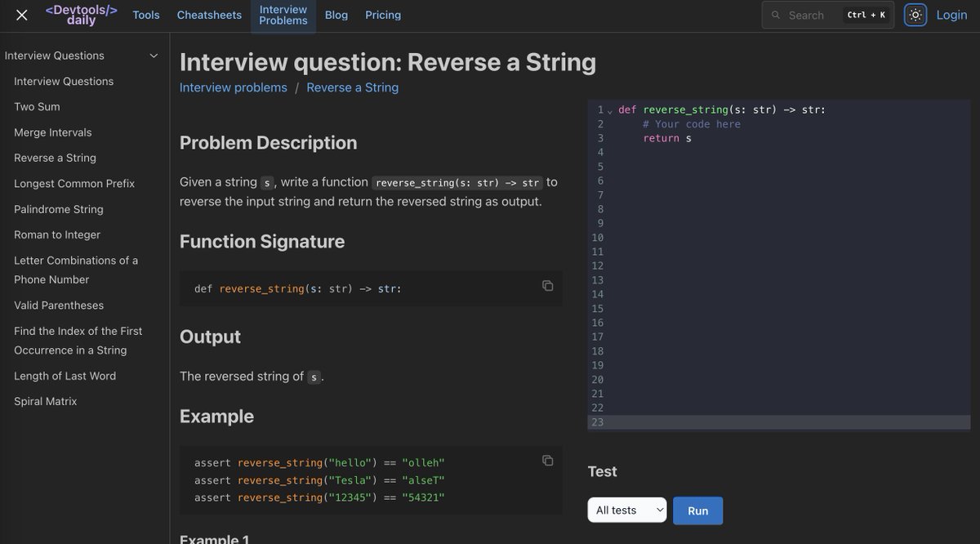The height and width of the screenshot is (544, 980).
Task: Open Letter Combinations of a Phone Number
Action: 76,270
